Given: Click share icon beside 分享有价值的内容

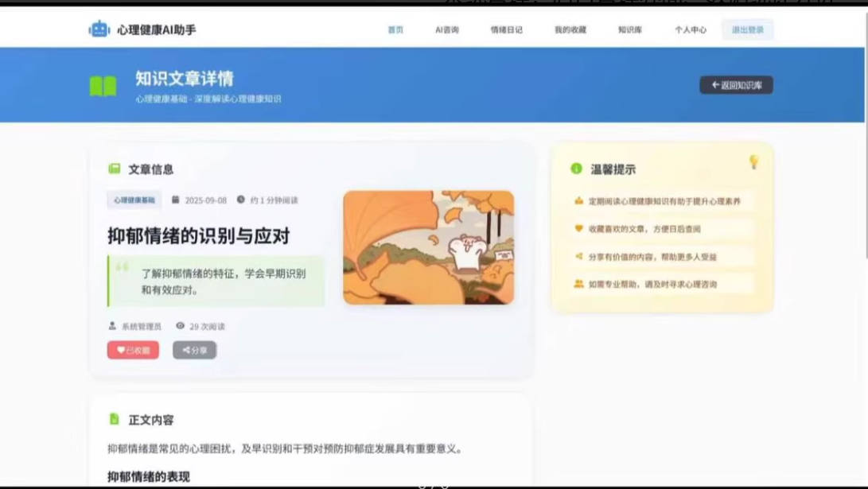Looking at the screenshot, I should pyautogui.click(x=578, y=256).
